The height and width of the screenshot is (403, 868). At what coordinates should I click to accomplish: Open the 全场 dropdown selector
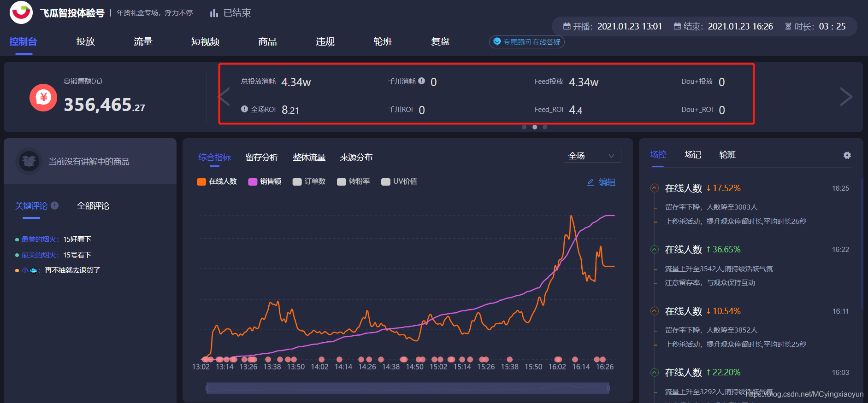pos(592,156)
